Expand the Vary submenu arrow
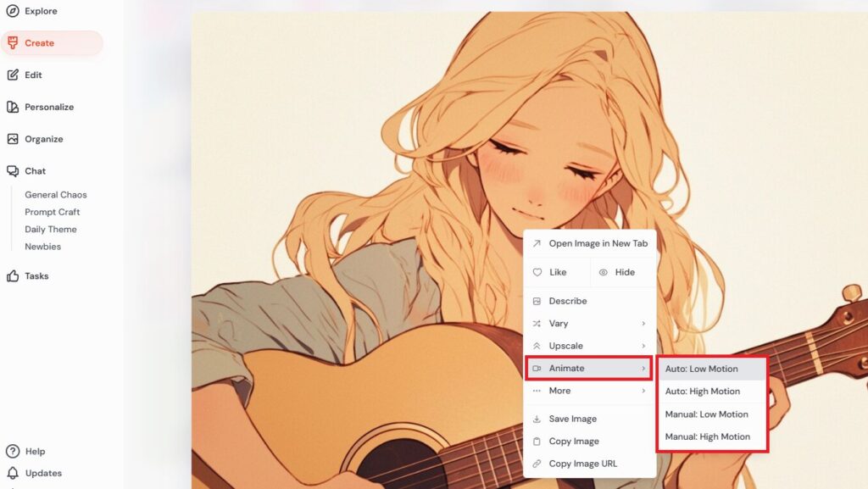 click(643, 324)
